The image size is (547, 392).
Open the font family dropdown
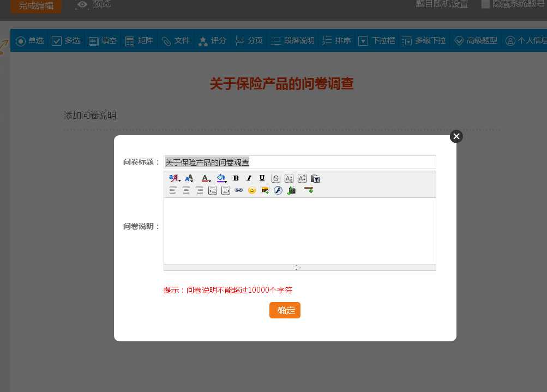(x=175, y=179)
